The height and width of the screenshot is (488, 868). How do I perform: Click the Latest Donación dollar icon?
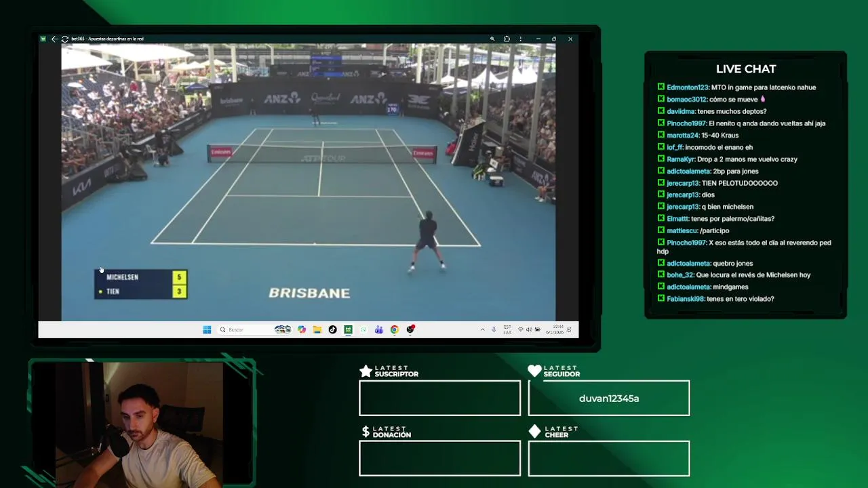[366, 432]
